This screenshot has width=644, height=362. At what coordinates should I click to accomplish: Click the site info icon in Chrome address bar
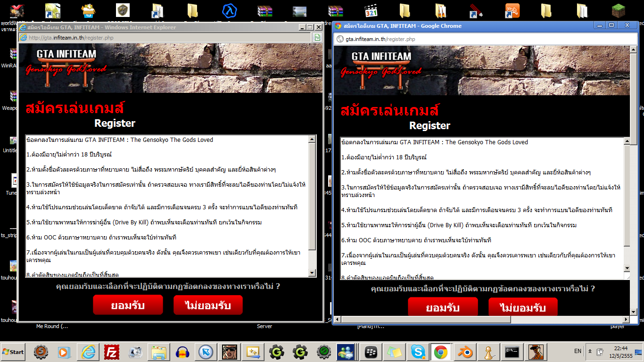(x=340, y=39)
